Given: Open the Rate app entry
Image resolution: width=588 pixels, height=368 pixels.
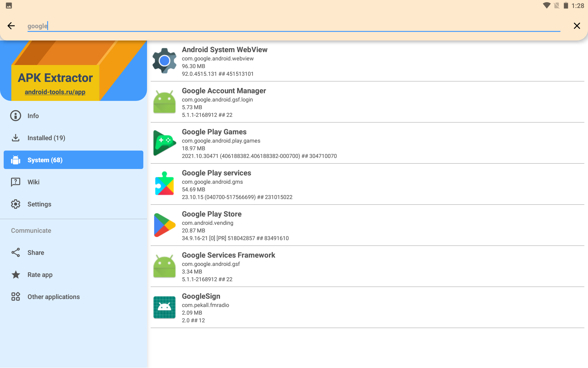Looking at the screenshot, I should click(x=73, y=275).
